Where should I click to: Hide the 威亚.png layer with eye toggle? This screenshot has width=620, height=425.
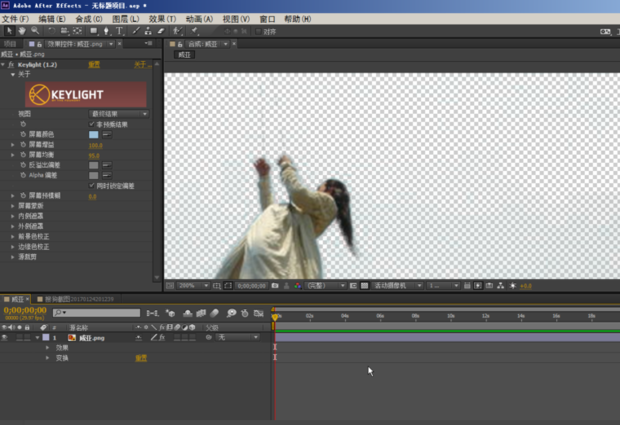[x=5, y=338]
